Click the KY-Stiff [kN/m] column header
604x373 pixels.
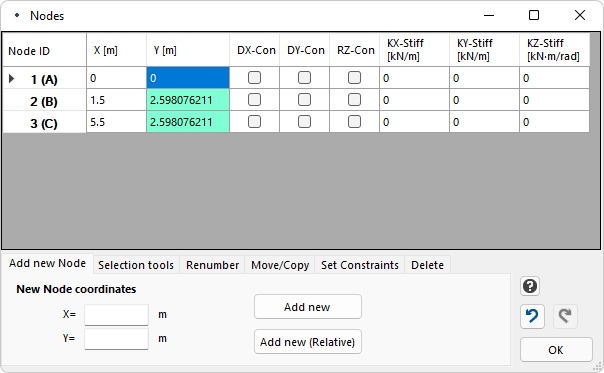tap(485, 50)
